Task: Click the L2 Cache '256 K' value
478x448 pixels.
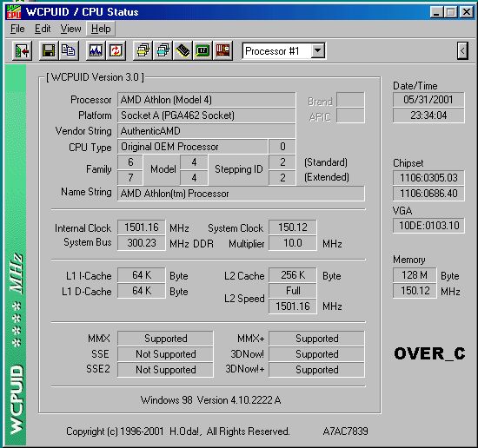Action: [x=293, y=275]
